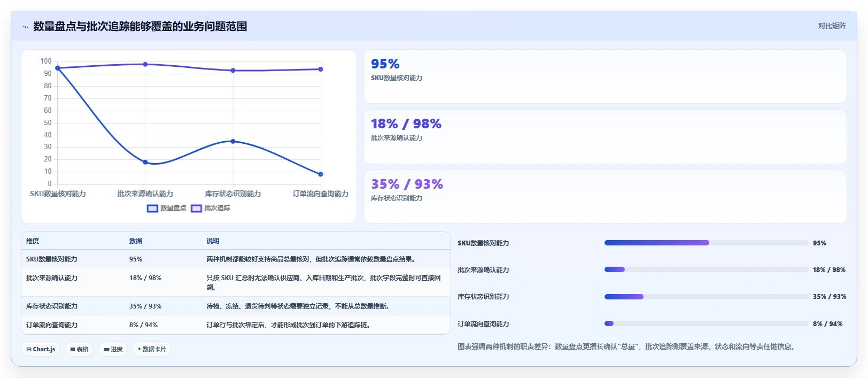The width and height of the screenshot is (868, 378).
Task: Click the 数量盘点 point at 订单流向查询能力
Action: [321, 174]
